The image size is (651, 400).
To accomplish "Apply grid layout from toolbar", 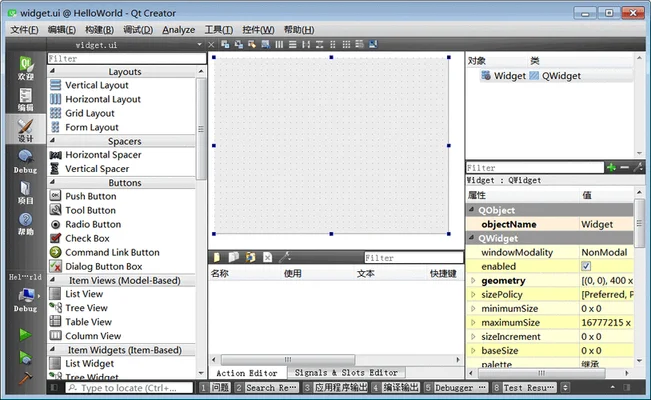I will click(346, 44).
